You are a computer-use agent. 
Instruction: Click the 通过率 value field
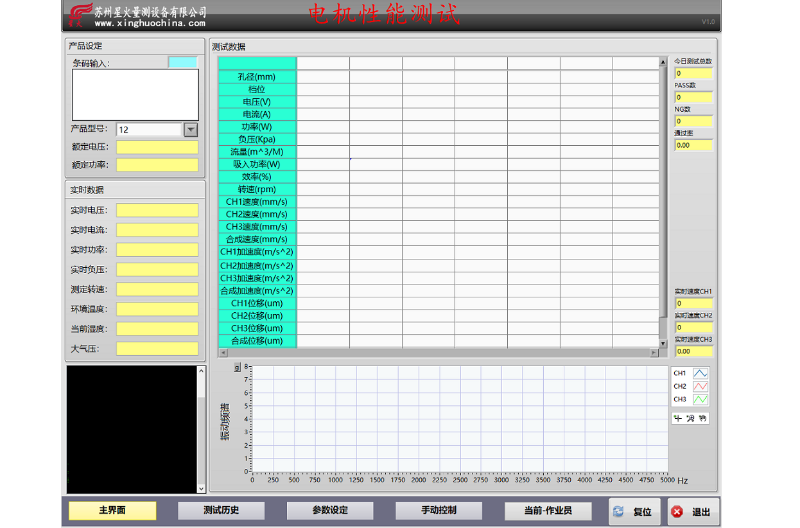tap(693, 145)
